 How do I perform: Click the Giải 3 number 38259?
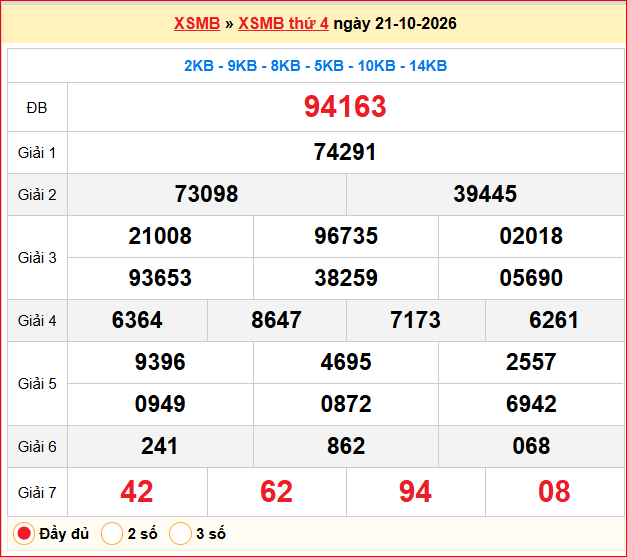pos(346,278)
